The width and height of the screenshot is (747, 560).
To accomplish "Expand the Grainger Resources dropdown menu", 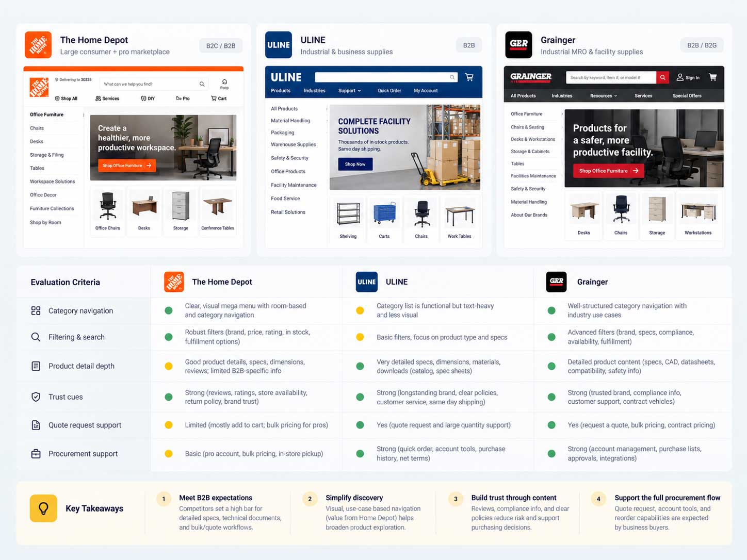I will click(x=604, y=96).
